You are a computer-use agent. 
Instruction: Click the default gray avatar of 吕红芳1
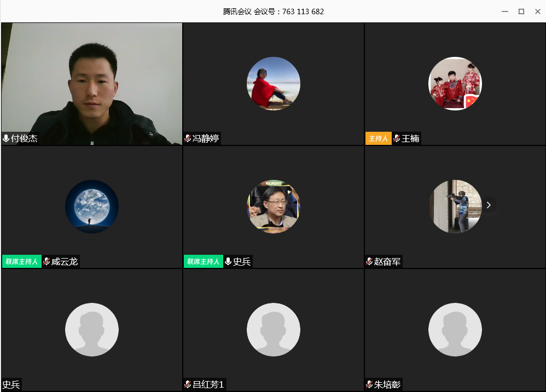273,330
